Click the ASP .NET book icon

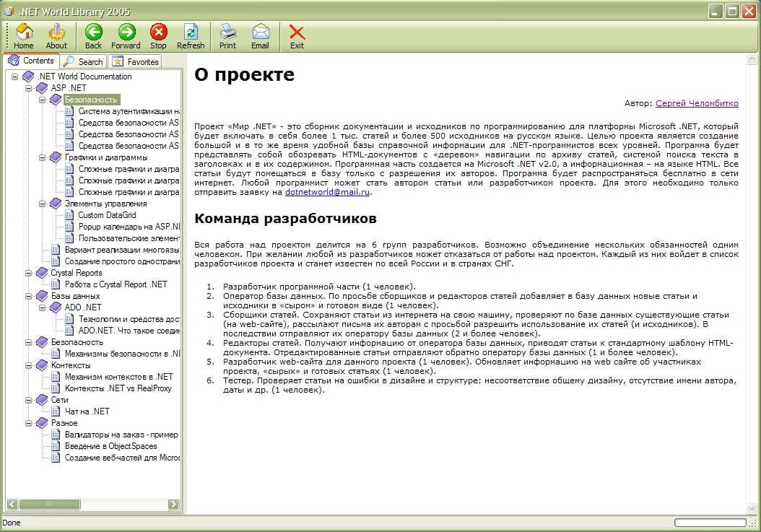(42, 88)
